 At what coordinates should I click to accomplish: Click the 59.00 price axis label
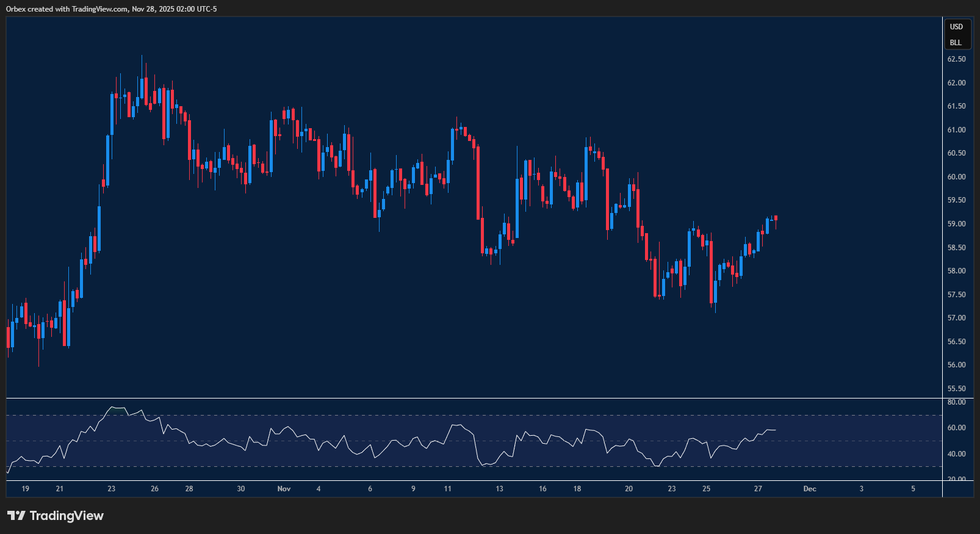[x=956, y=224]
